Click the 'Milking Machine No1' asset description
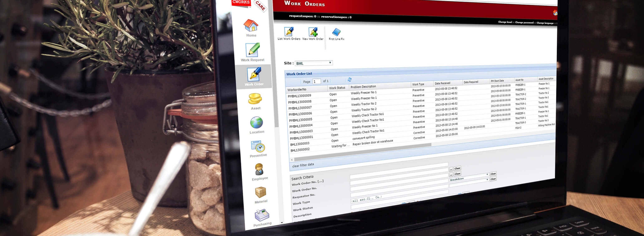The height and width of the screenshot is (236, 644). (546, 125)
